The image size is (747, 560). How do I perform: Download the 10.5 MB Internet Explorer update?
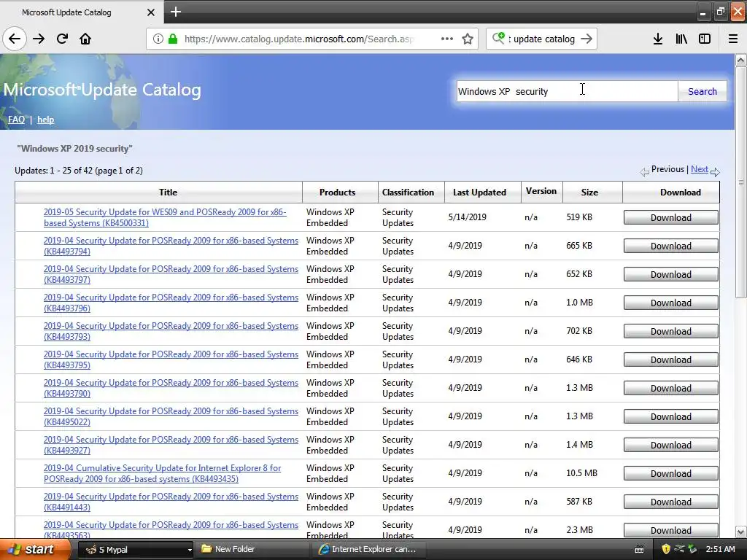point(671,473)
